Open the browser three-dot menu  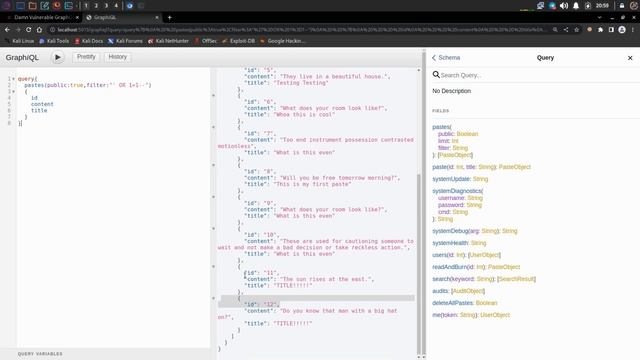click(633, 30)
